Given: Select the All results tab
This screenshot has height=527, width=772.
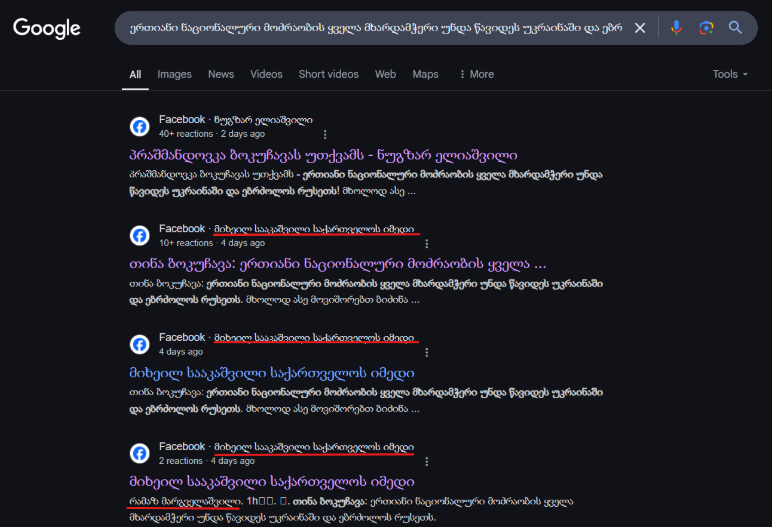Looking at the screenshot, I should tap(135, 74).
